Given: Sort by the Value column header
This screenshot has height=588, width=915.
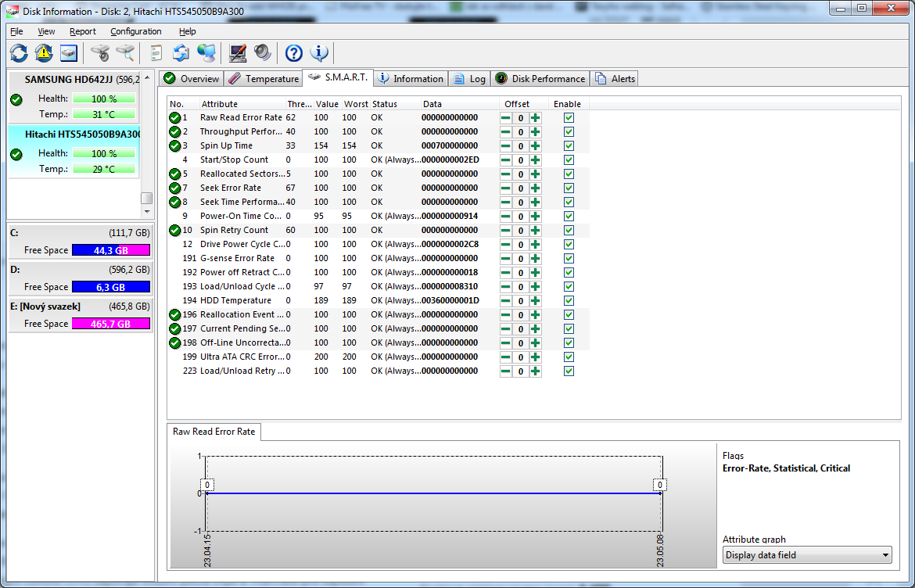Looking at the screenshot, I should 327,104.
